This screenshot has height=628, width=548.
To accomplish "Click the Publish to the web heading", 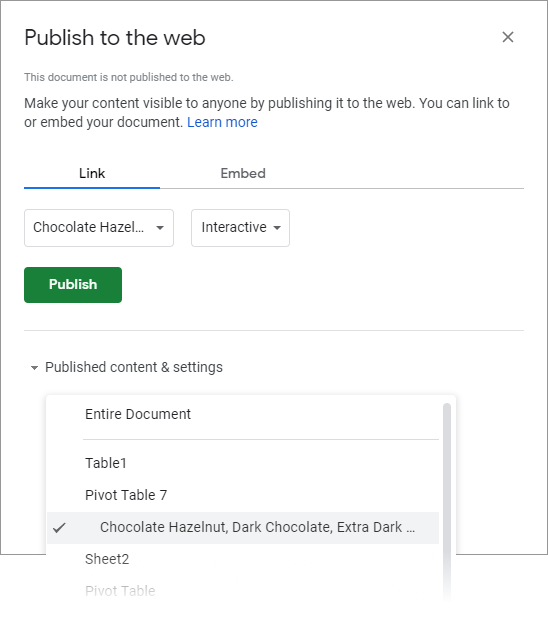I will (115, 38).
